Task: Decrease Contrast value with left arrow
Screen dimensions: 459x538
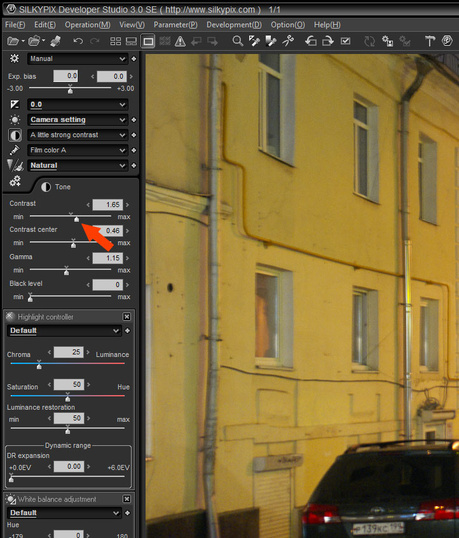Action: (88, 205)
